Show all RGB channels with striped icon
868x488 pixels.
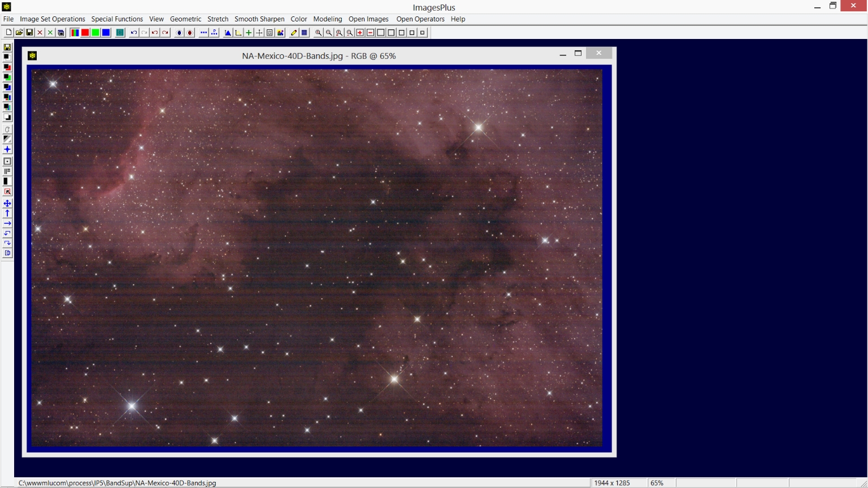[75, 33]
